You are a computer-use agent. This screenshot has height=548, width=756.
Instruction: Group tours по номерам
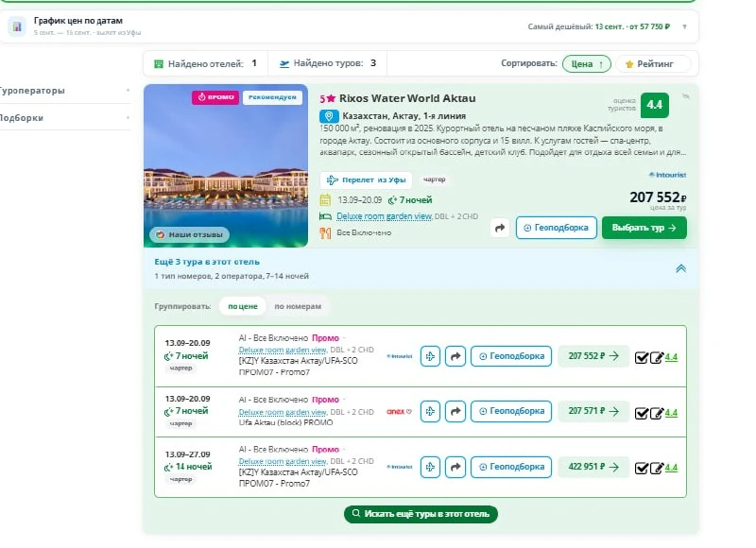point(298,306)
